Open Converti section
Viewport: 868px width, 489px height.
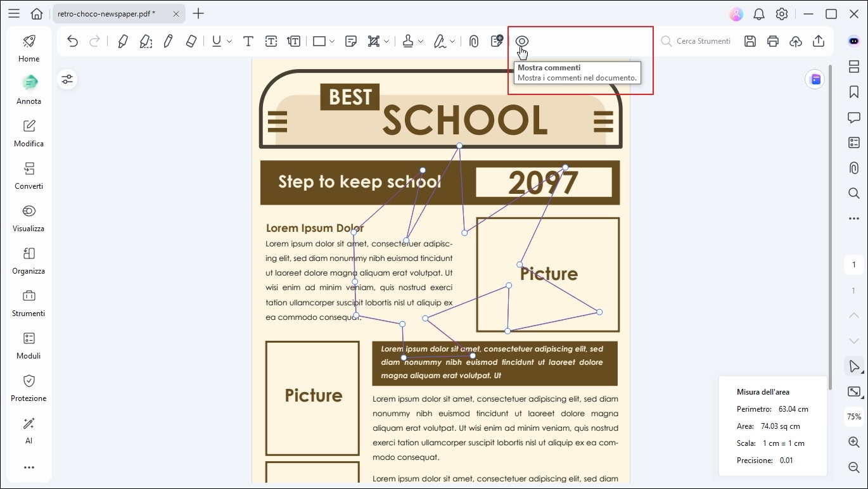point(29,175)
